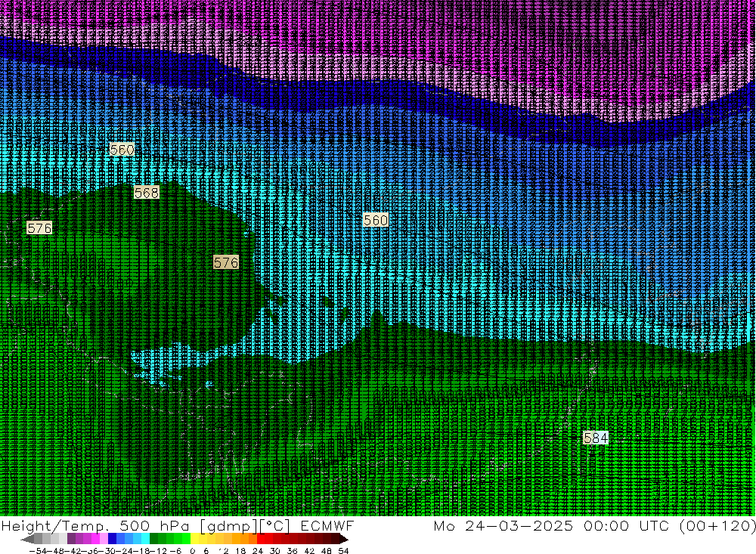Click the [°C] unit label
Viewport: 756px width, 554px height.
point(275,526)
